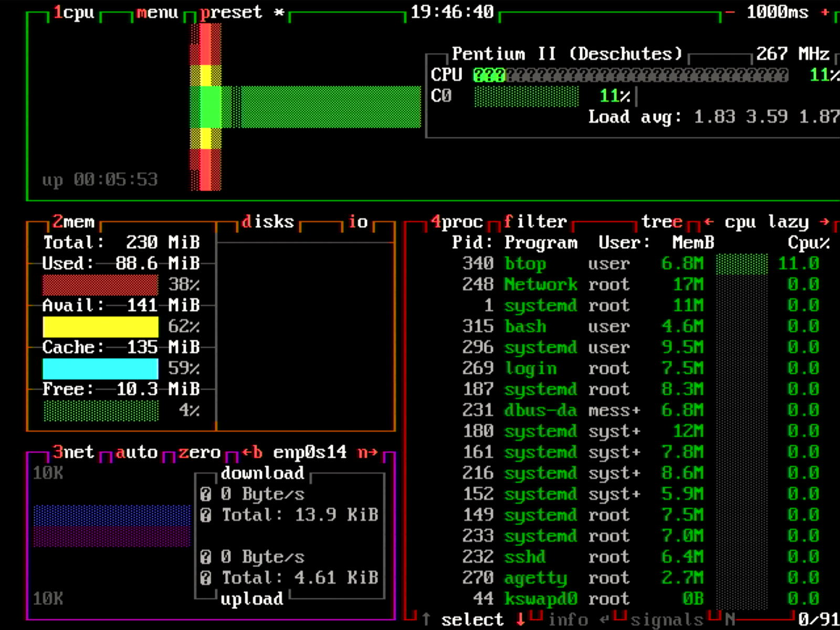Click the CPU total usage meter
The image size is (840, 630).
click(631, 75)
